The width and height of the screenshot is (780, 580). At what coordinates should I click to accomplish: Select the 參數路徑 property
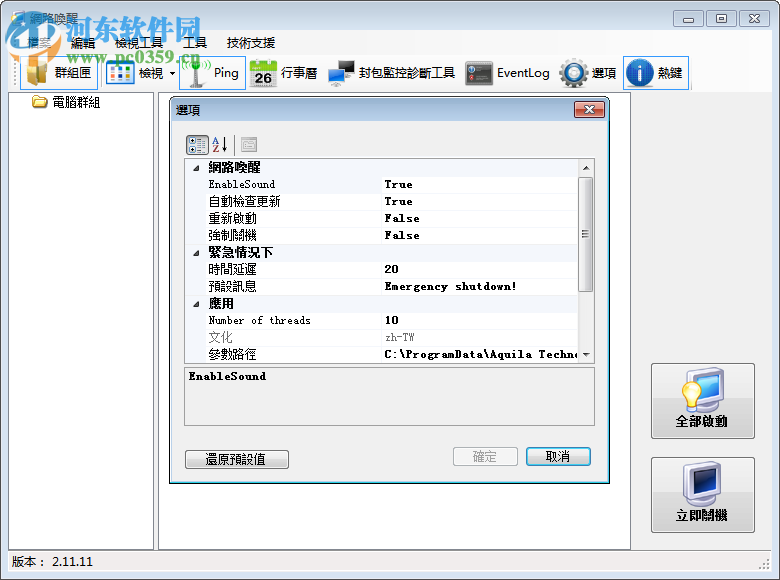tap(293, 354)
